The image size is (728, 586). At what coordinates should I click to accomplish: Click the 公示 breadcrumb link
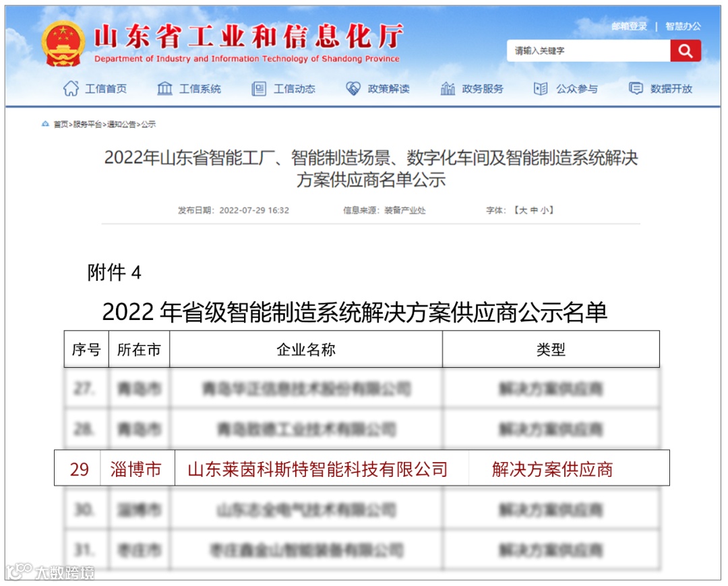tap(148, 124)
